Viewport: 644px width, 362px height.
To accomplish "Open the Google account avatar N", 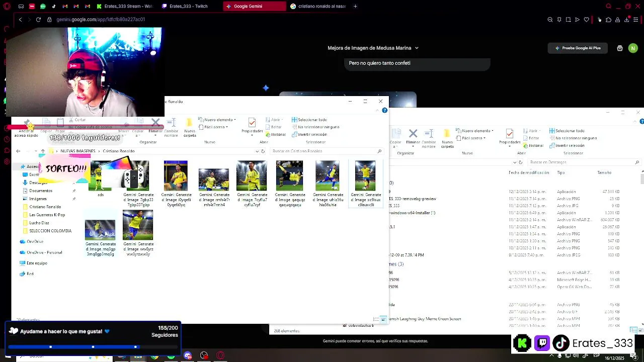I will pos(633,48).
